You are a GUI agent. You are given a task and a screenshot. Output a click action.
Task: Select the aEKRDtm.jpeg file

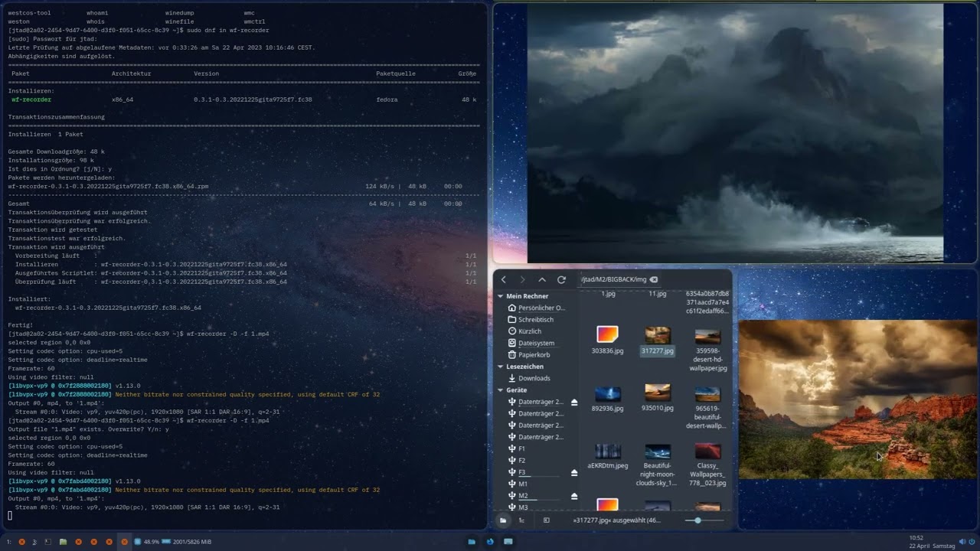(x=608, y=457)
